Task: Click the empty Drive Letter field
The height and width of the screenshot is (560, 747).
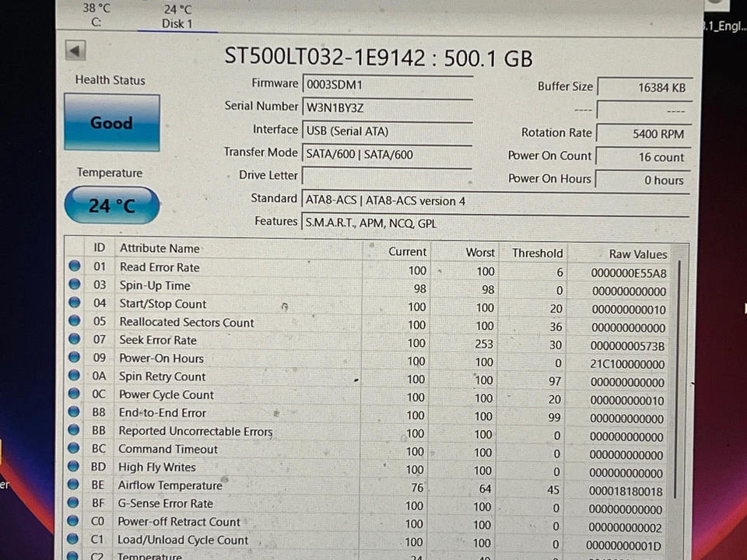Action: click(x=387, y=175)
